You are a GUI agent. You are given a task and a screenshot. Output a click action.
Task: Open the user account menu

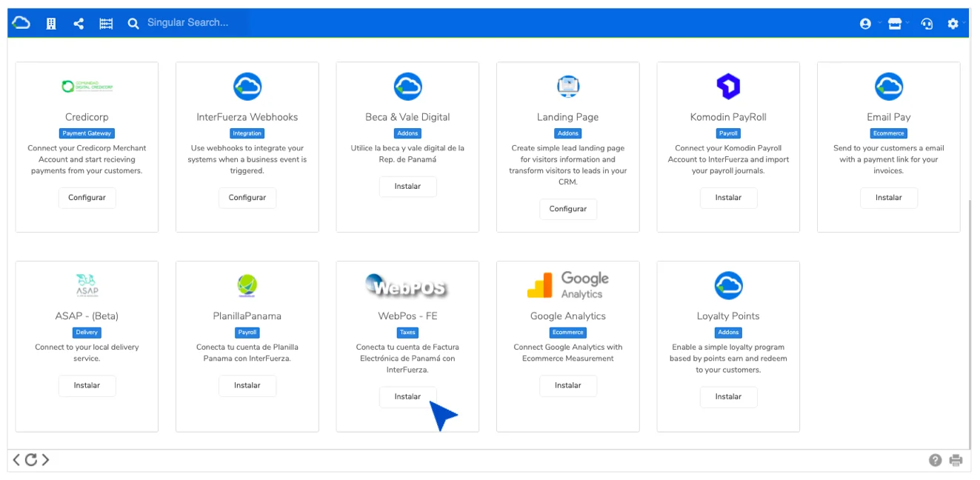point(865,24)
